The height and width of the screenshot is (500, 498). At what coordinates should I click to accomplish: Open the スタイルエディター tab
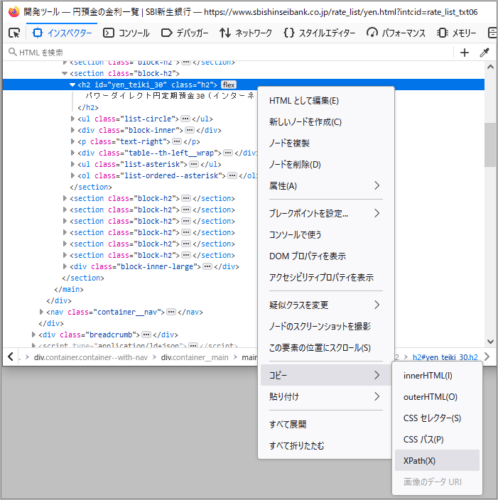pos(319,33)
